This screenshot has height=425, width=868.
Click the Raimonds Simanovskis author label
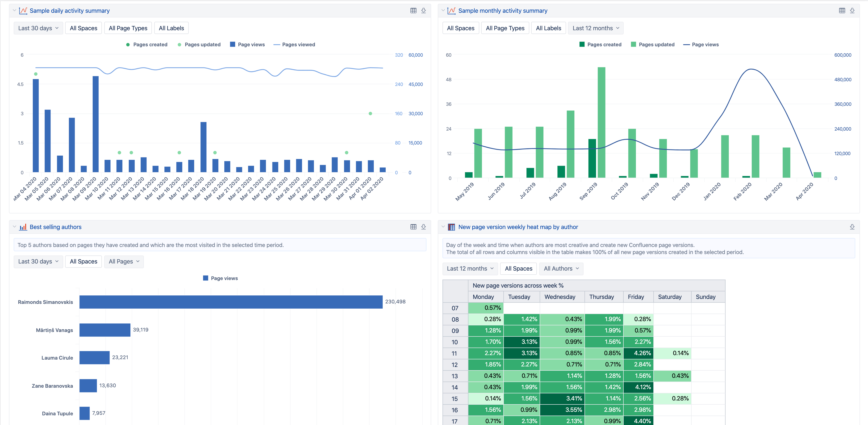46,302
